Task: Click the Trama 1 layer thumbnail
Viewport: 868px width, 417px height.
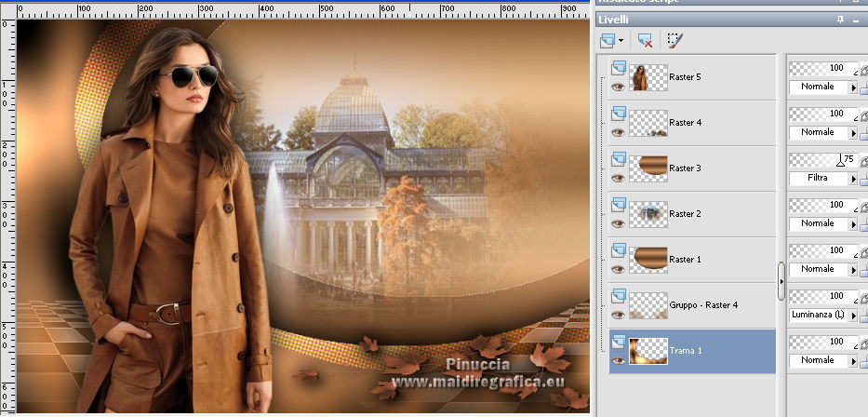Action: click(x=648, y=351)
